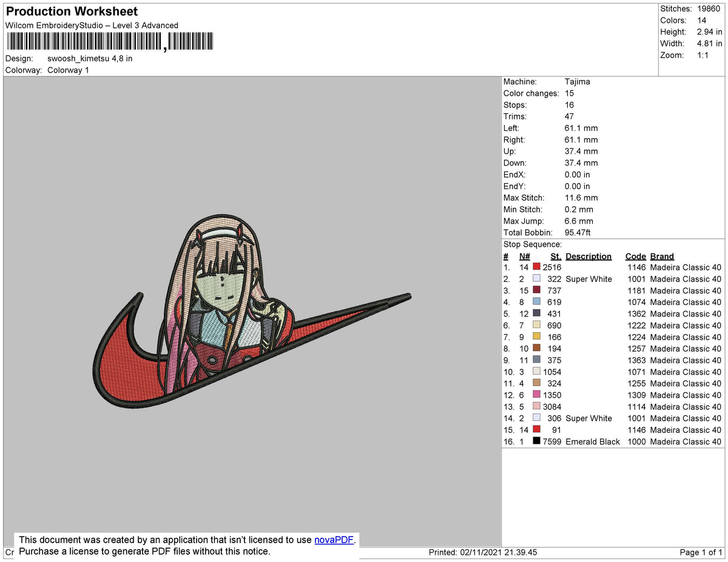The height and width of the screenshot is (562, 728).
Task: Click the Super White swatch in row 2
Action: pos(536,279)
